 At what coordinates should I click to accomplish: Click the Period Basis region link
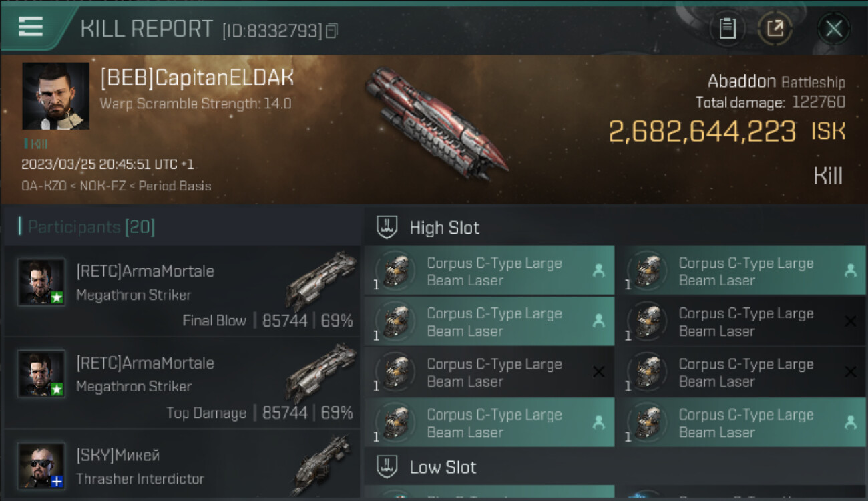(x=173, y=186)
